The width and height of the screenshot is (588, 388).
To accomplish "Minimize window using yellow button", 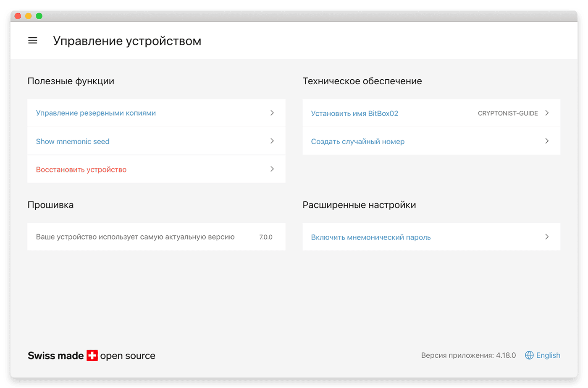I will [28, 16].
